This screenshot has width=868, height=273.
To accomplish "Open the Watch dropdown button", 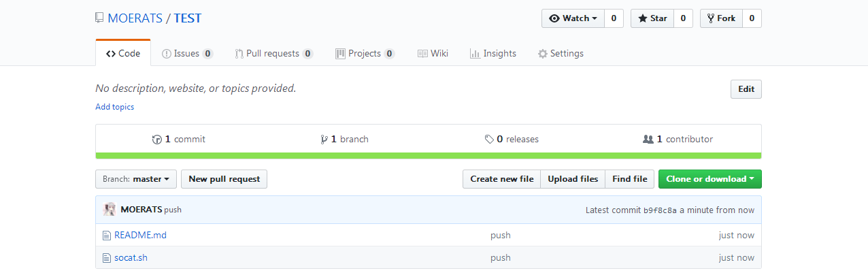I will 573,18.
